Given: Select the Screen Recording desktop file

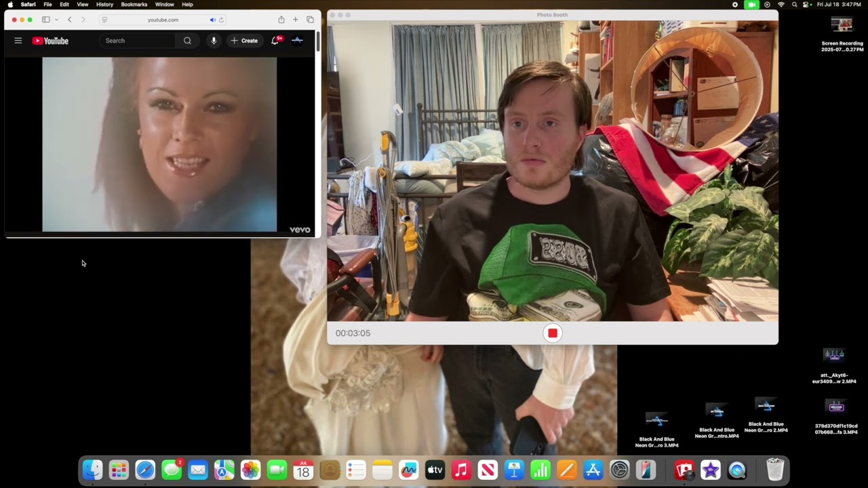Looking at the screenshot, I should click(x=842, y=34).
